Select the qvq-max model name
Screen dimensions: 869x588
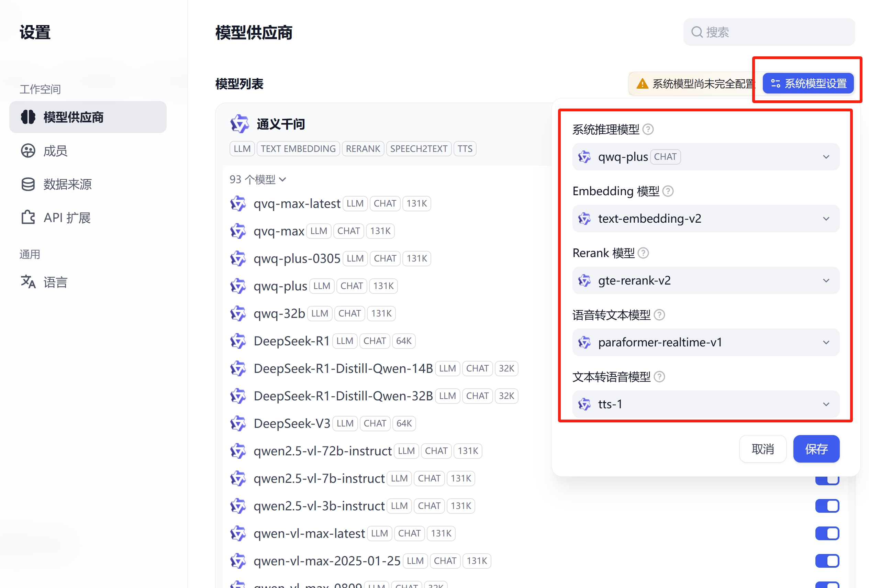tap(279, 231)
